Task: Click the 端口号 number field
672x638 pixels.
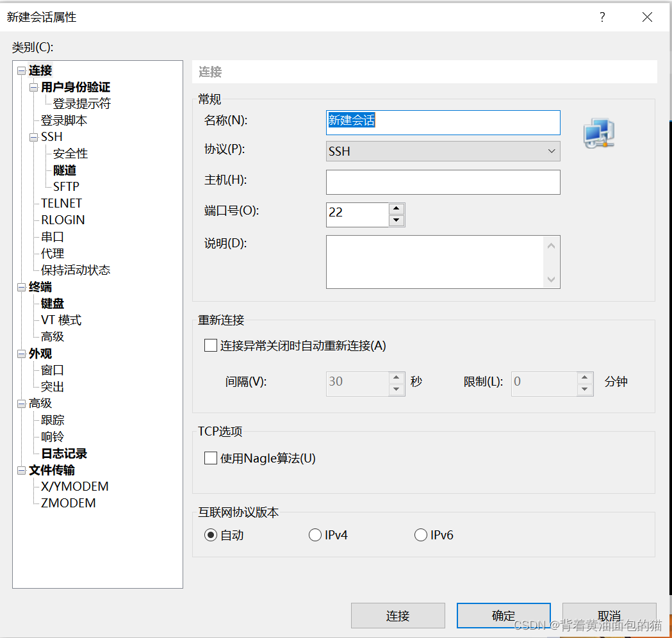Action: coord(357,215)
